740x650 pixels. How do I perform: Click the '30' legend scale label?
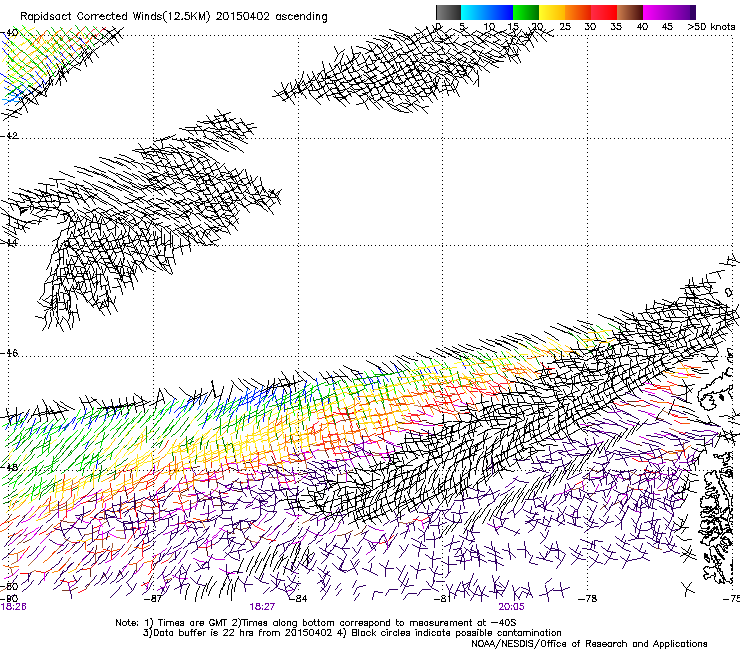pos(590,27)
